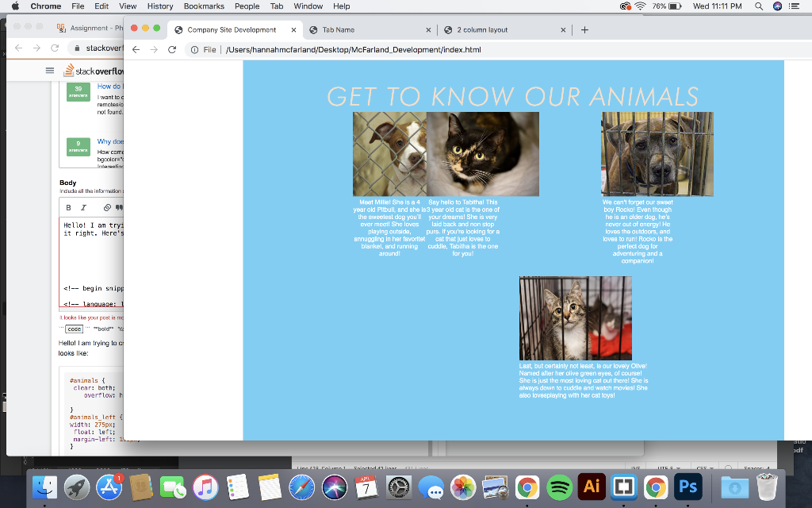This screenshot has width=812, height=508.
Task: Open Safari compass icon in Dock
Action: pos(302,487)
